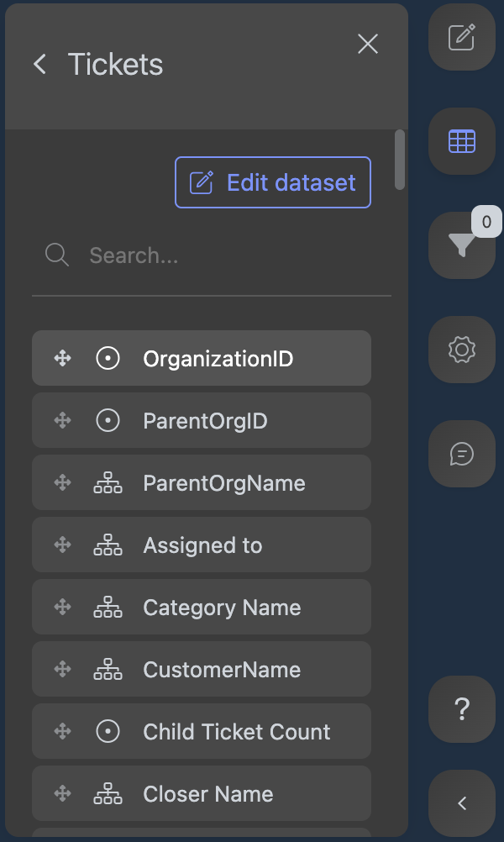
Task: Select the Assigned to field
Action: point(202,545)
